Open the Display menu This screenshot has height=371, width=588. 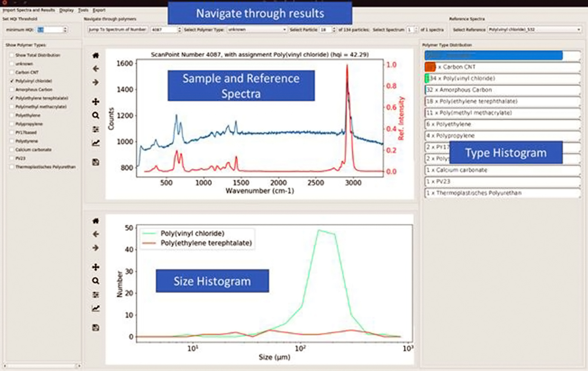[66, 10]
